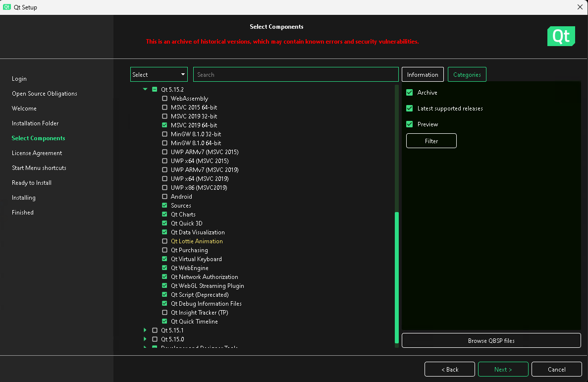Check the Qt 5.15.0 group checkbox
The height and width of the screenshot is (382, 588).
[155, 339]
